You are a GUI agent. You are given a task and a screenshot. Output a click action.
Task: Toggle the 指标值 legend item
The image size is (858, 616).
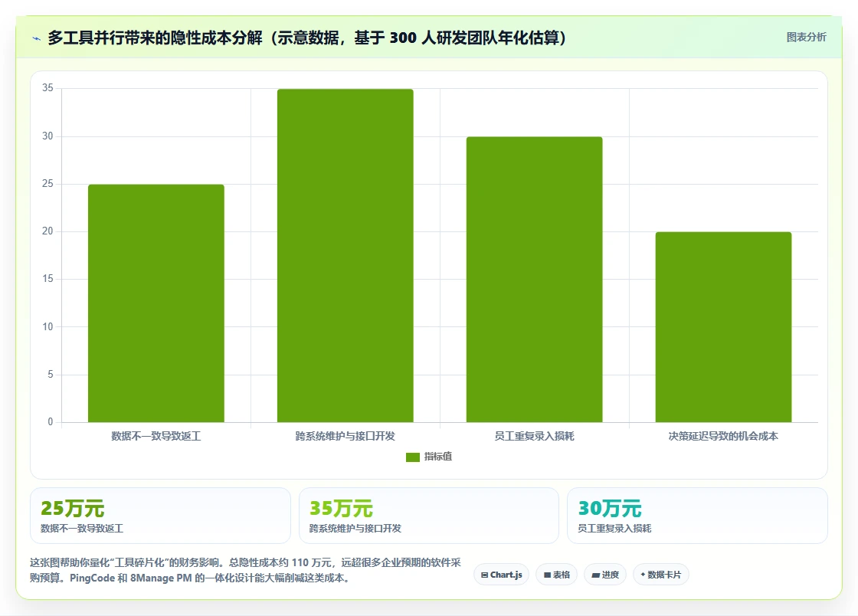click(x=429, y=457)
